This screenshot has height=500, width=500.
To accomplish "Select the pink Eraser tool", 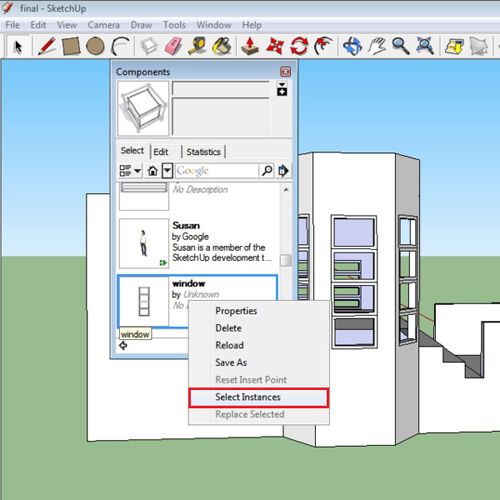I will coord(173,46).
